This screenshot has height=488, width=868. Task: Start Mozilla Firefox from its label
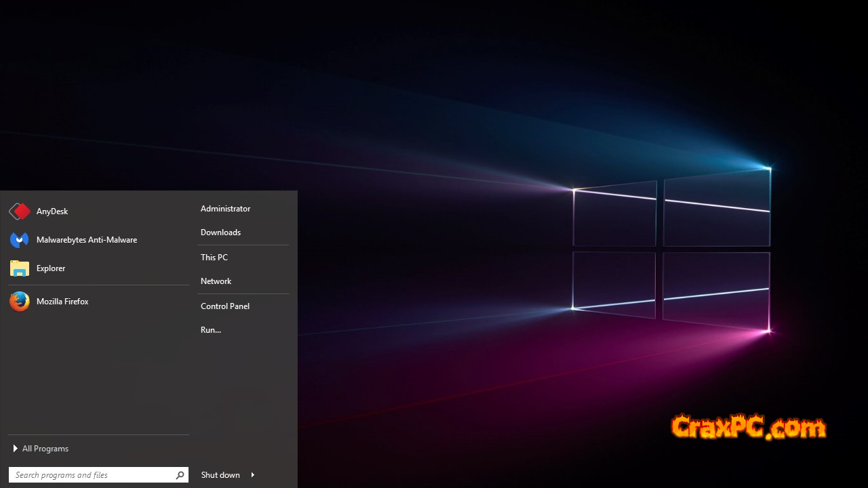click(62, 302)
